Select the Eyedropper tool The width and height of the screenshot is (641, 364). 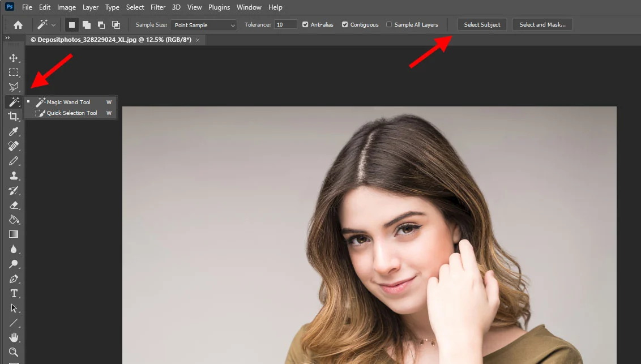pyautogui.click(x=14, y=131)
